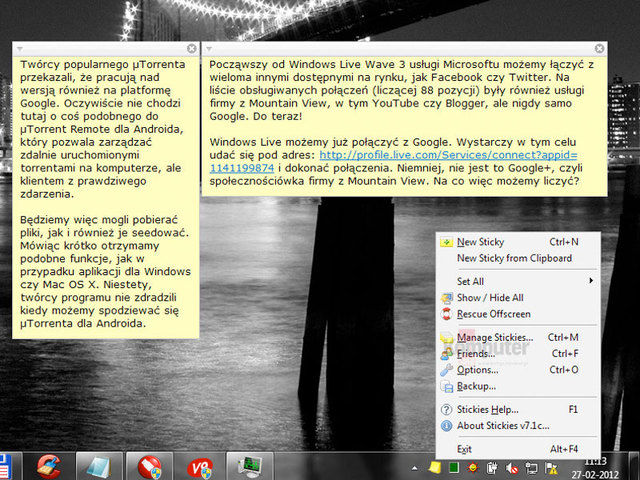The width and height of the screenshot is (640, 480).
Task: Open CCleaner from the taskbar
Action: [49, 466]
